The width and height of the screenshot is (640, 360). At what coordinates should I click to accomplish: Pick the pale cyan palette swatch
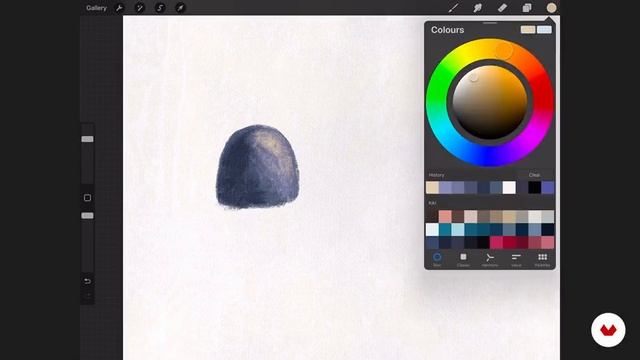[458, 229]
